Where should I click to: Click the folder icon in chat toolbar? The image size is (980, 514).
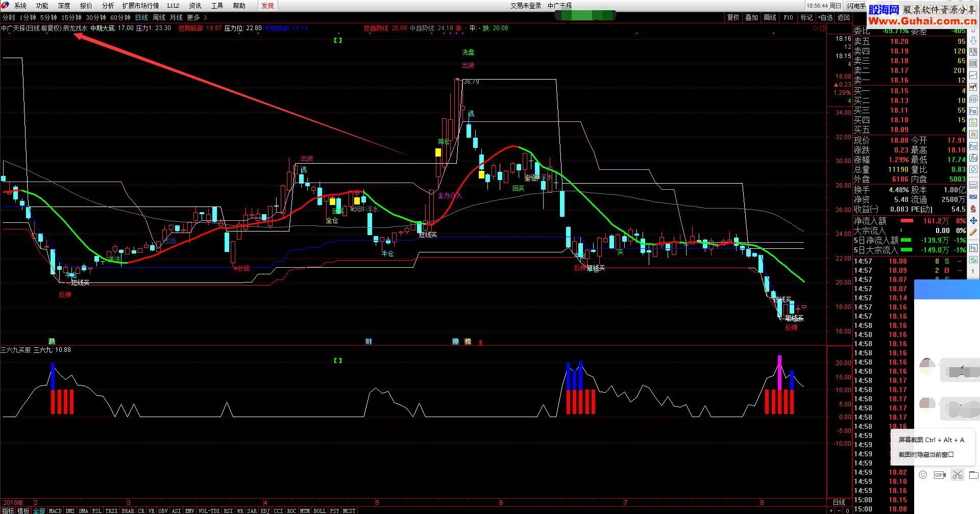pos(974,475)
